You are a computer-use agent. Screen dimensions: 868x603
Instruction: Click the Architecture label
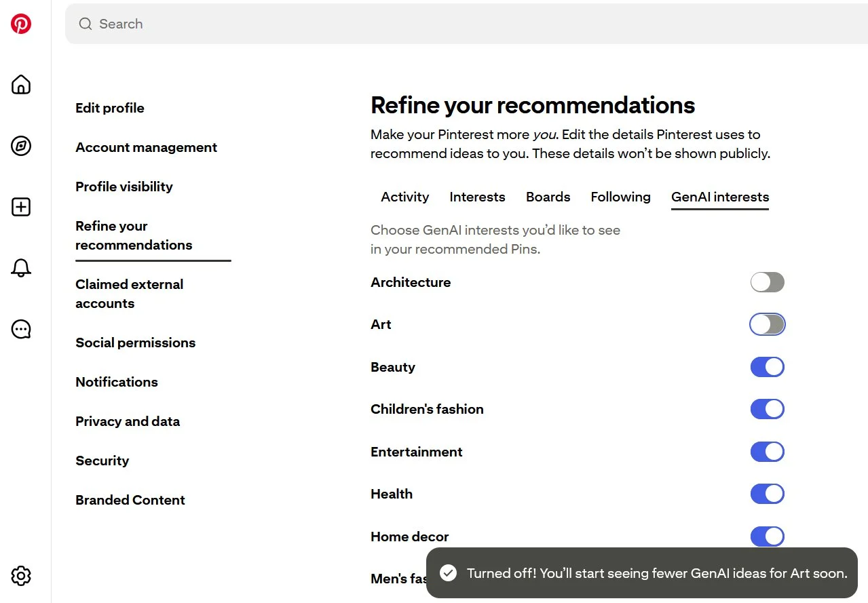coord(411,282)
